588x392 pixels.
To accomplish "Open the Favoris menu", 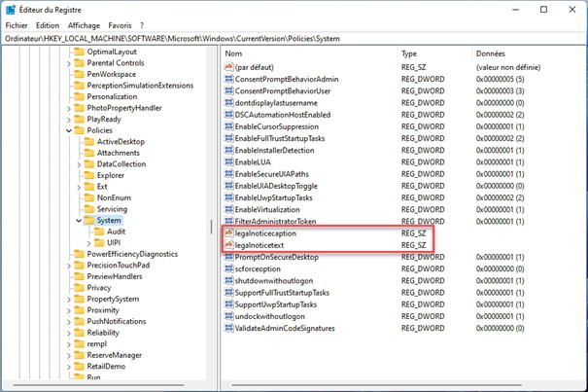I will [120, 24].
